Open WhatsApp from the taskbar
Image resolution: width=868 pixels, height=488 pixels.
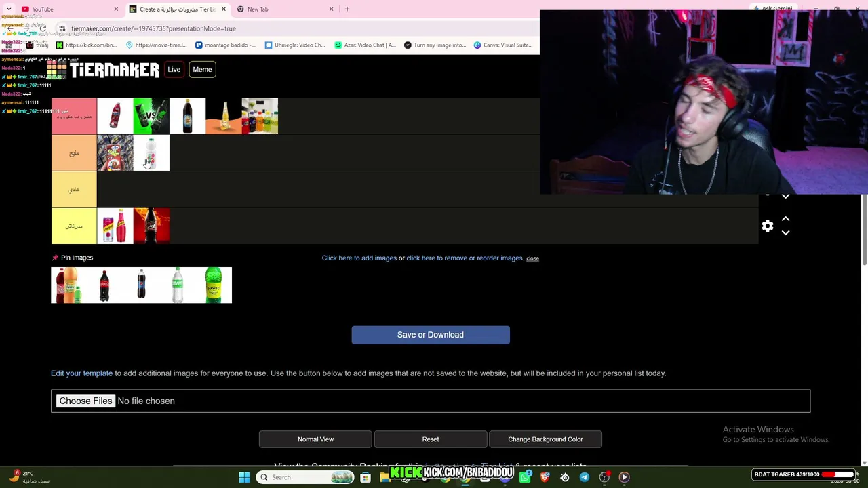526,477
